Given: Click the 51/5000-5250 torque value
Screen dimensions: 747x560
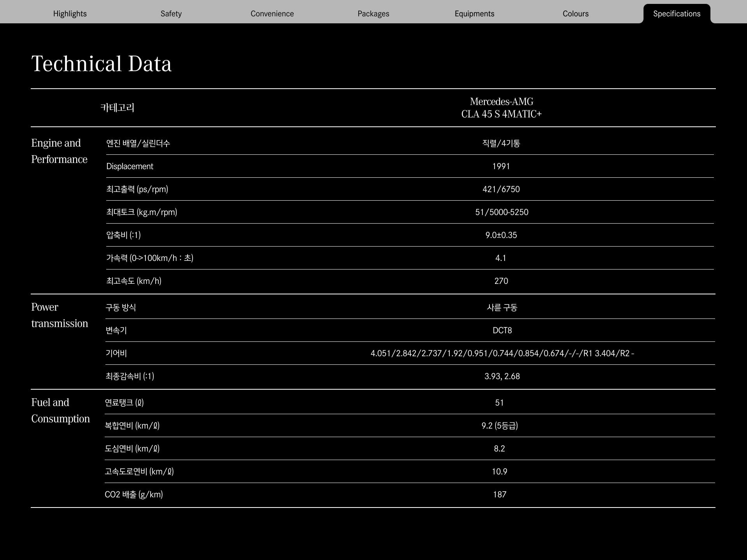Looking at the screenshot, I should [x=502, y=212].
